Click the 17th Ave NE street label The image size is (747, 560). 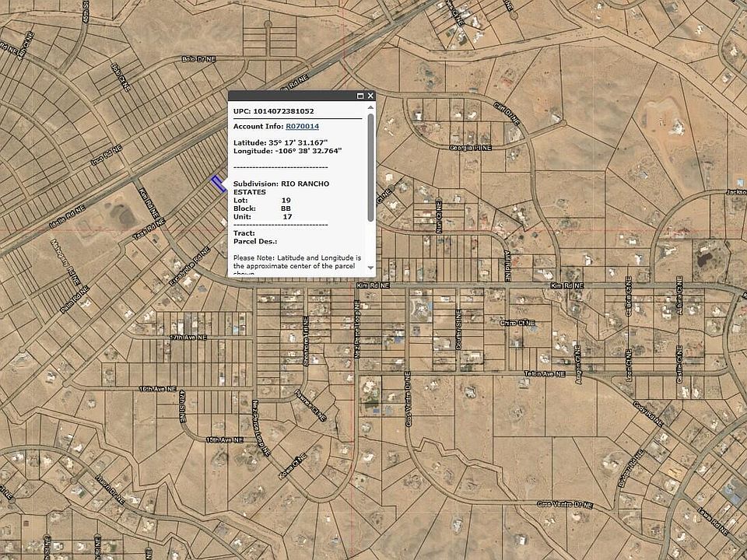(188, 337)
